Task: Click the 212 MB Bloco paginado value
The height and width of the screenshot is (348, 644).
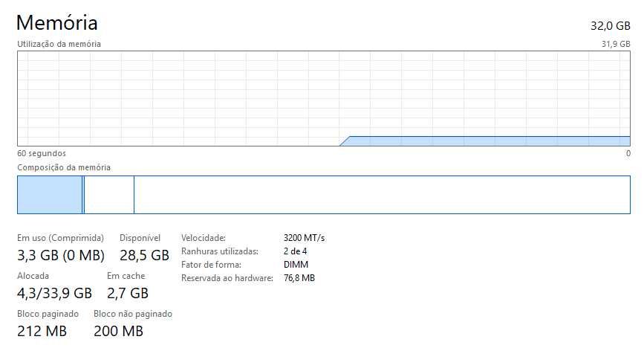Action: [42, 331]
